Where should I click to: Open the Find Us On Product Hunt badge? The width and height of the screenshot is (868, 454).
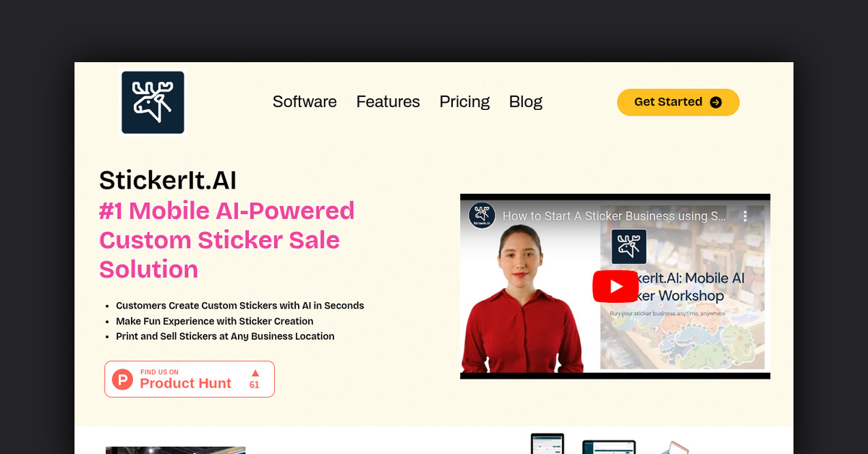[190, 380]
